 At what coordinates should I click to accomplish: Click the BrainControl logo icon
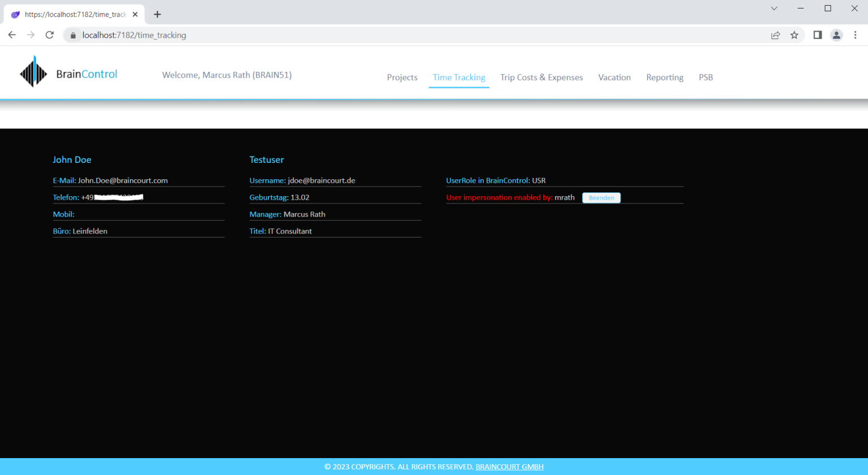pyautogui.click(x=33, y=72)
